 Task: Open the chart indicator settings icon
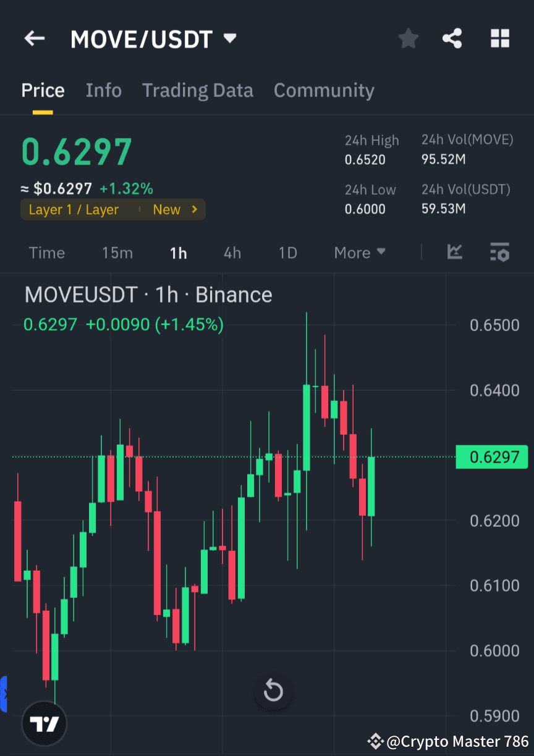click(499, 252)
